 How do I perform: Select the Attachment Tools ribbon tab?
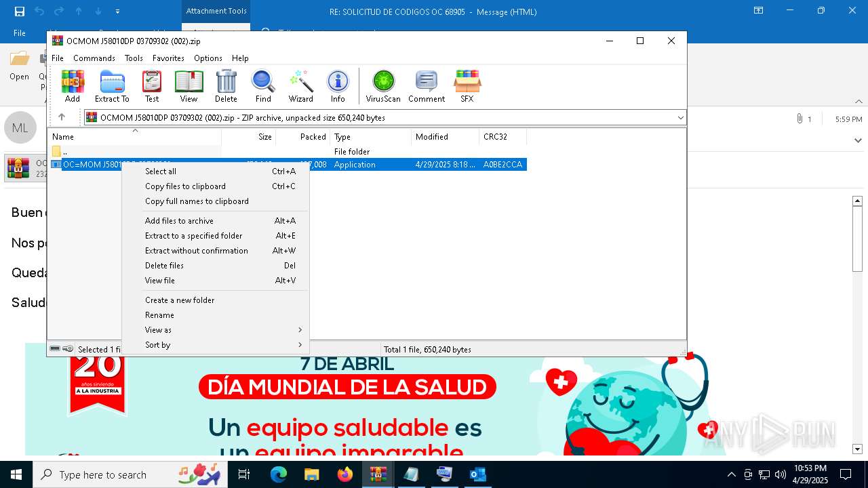point(216,11)
